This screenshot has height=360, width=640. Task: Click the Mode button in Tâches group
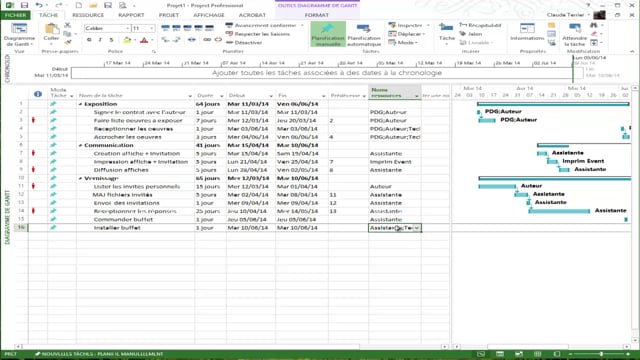click(403, 42)
